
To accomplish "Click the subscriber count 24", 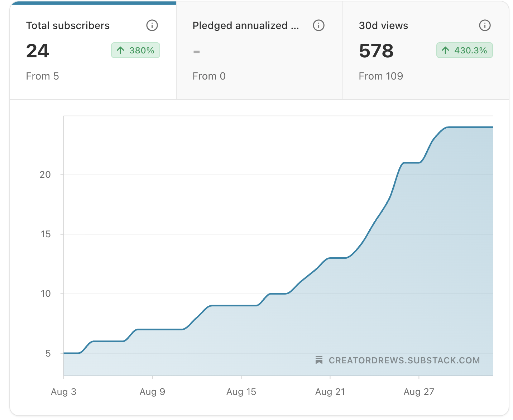I will 38,51.
